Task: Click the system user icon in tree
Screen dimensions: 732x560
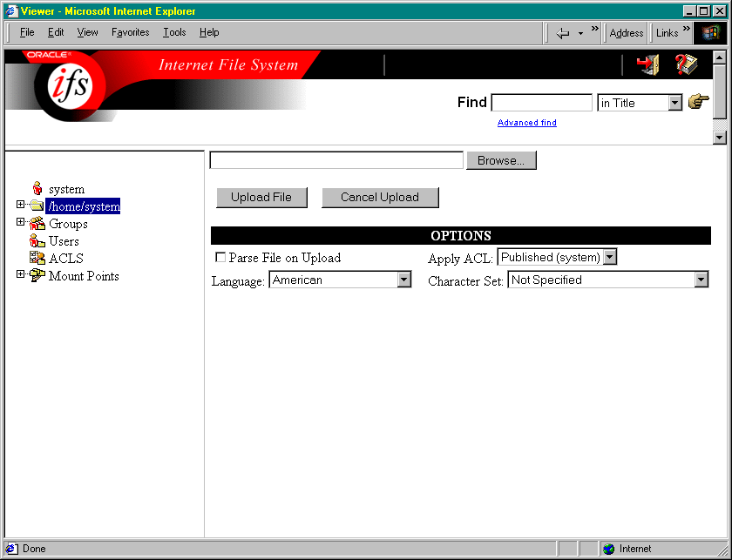Action: (x=37, y=188)
